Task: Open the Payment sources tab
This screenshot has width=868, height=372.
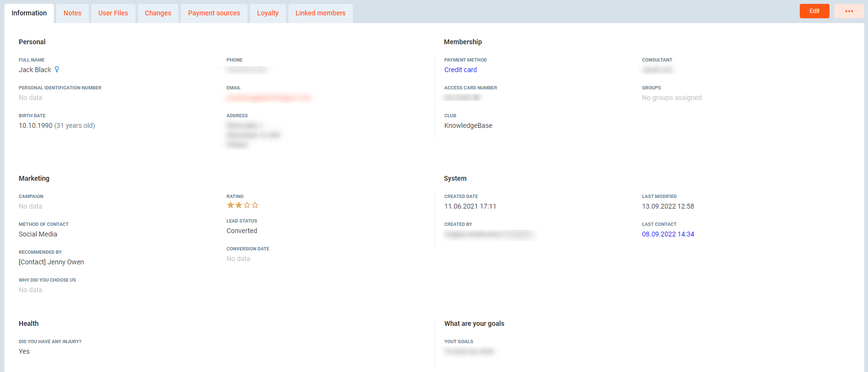Action: [x=214, y=13]
